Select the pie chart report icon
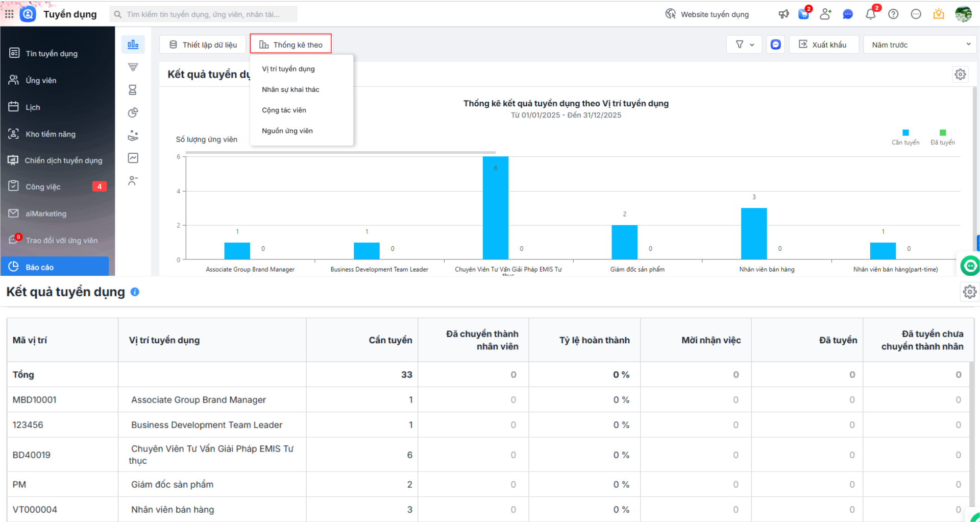 (x=133, y=112)
